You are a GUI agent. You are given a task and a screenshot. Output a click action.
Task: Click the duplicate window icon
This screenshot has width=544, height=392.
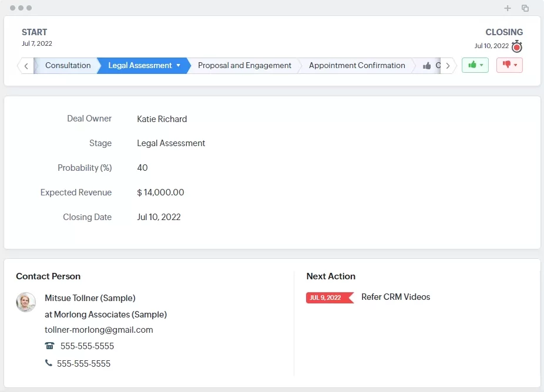coord(525,8)
